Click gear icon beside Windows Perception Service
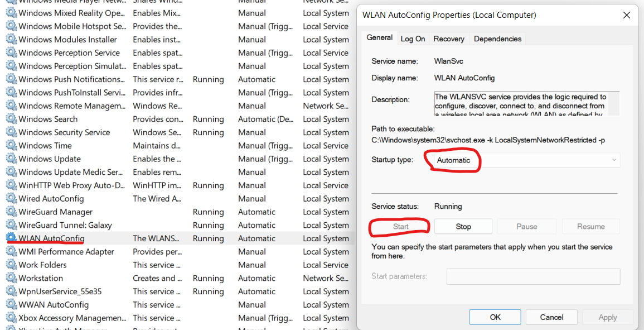This screenshot has height=330, width=644. point(11,52)
